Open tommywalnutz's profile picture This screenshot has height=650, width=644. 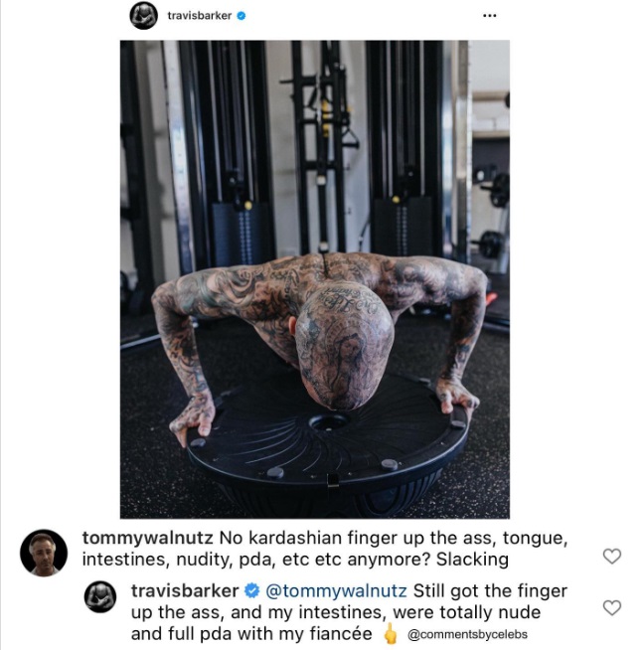(44, 553)
